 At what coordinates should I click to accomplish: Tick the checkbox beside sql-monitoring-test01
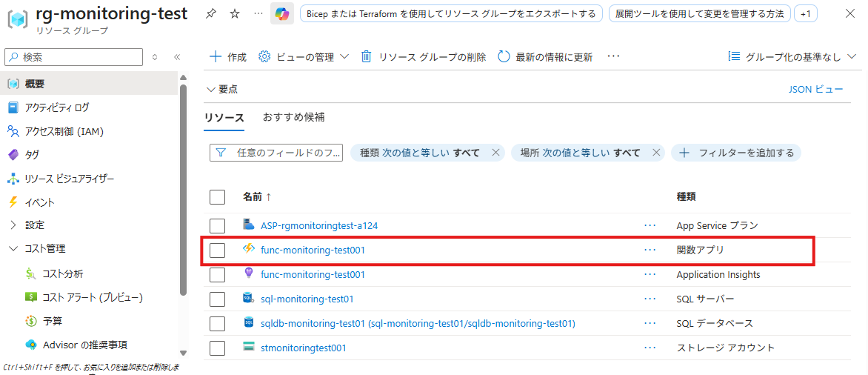pos(217,299)
